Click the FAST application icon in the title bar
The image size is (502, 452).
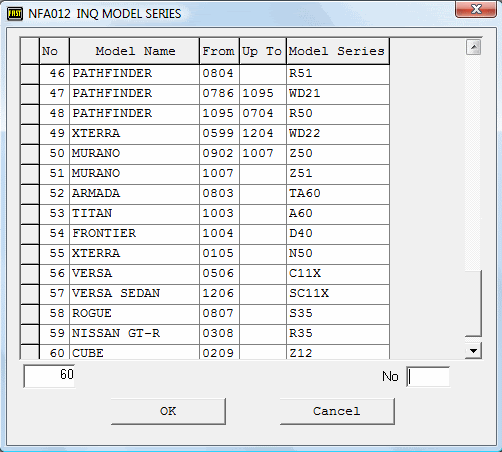click(x=15, y=14)
